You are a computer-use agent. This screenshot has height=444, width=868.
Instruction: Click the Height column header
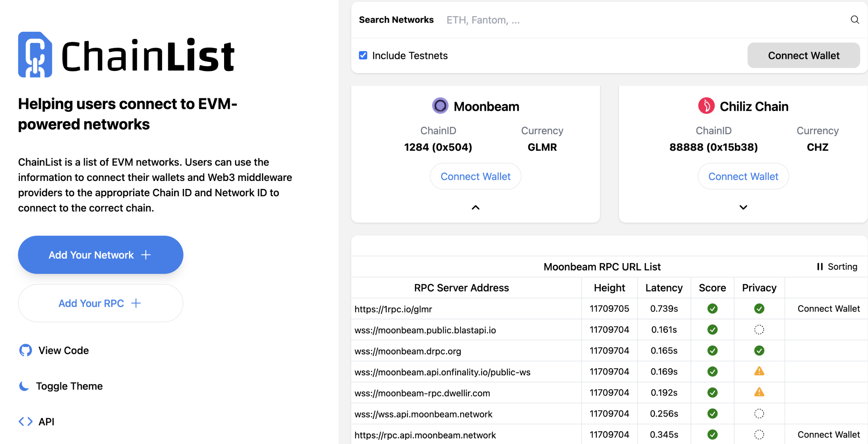coord(609,288)
